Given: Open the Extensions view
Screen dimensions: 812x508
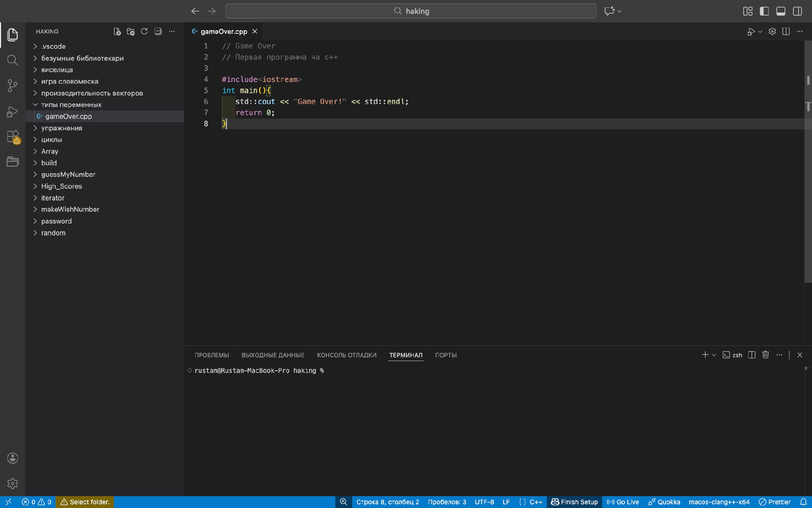Looking at the screenshot, I should pyautogui.click(x=12, y=136).
